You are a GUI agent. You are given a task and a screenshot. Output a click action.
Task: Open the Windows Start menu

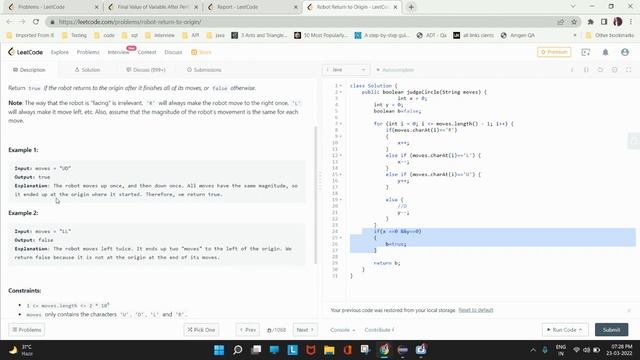pyautogui.click(x=219, y=350)
